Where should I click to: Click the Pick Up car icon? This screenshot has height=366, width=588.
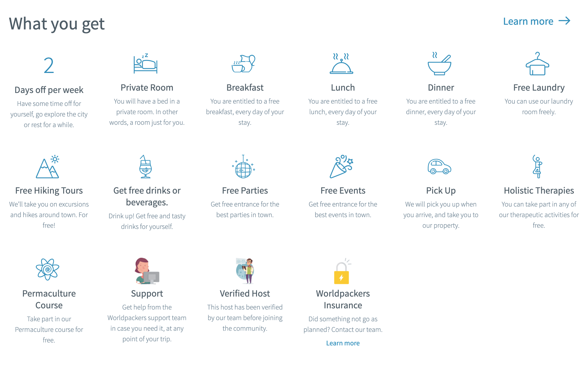point(440,168)
